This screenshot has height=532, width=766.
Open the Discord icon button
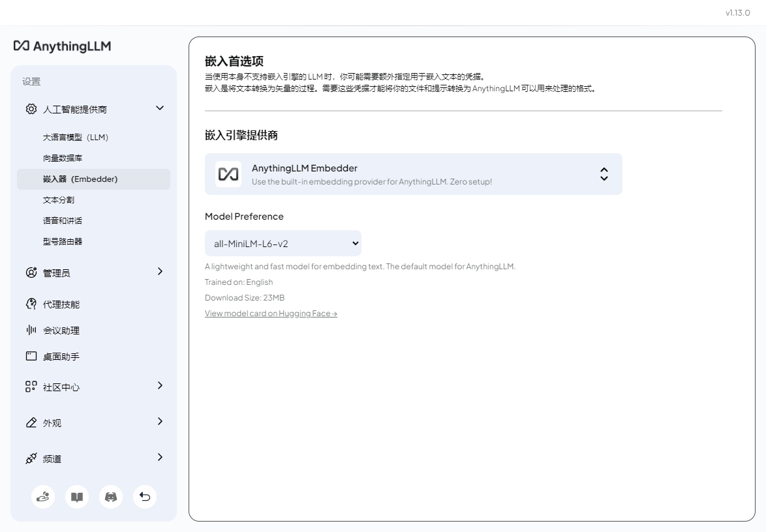(x=111, y=497)
